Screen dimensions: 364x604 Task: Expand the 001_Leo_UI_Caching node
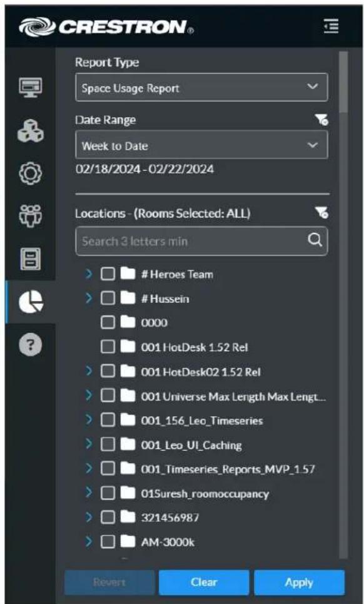[x=89, y=445]
